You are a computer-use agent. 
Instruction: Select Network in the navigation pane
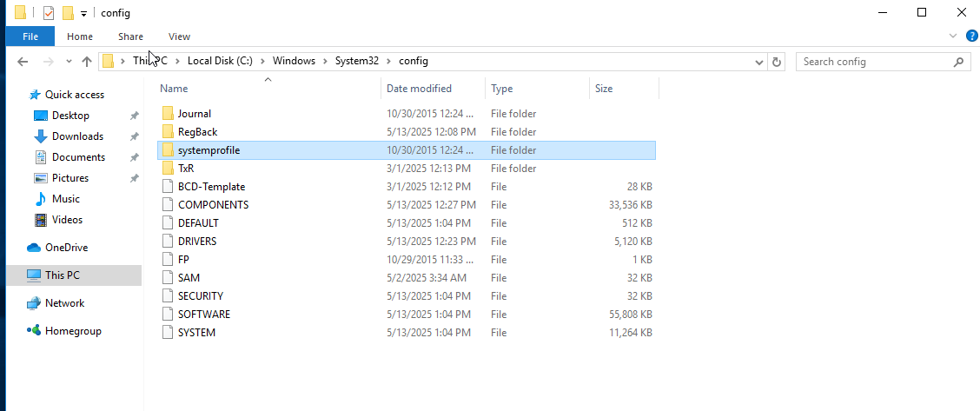(x=64, y=303)
